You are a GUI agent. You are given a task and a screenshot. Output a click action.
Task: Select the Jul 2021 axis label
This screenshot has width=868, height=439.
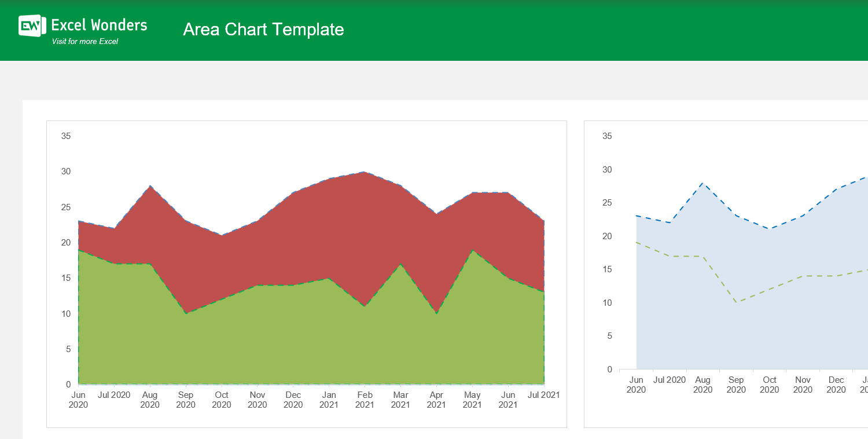tap(544, 394)
